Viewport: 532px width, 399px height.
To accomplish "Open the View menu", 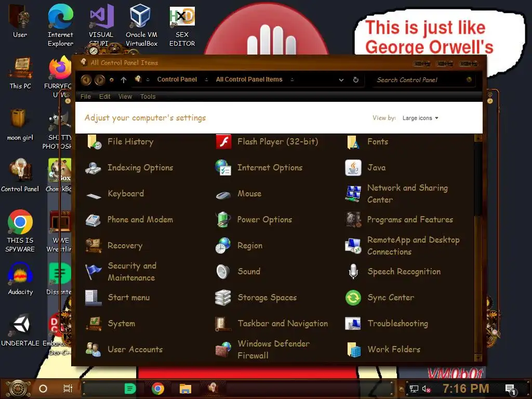I will [x=125, y=97].
